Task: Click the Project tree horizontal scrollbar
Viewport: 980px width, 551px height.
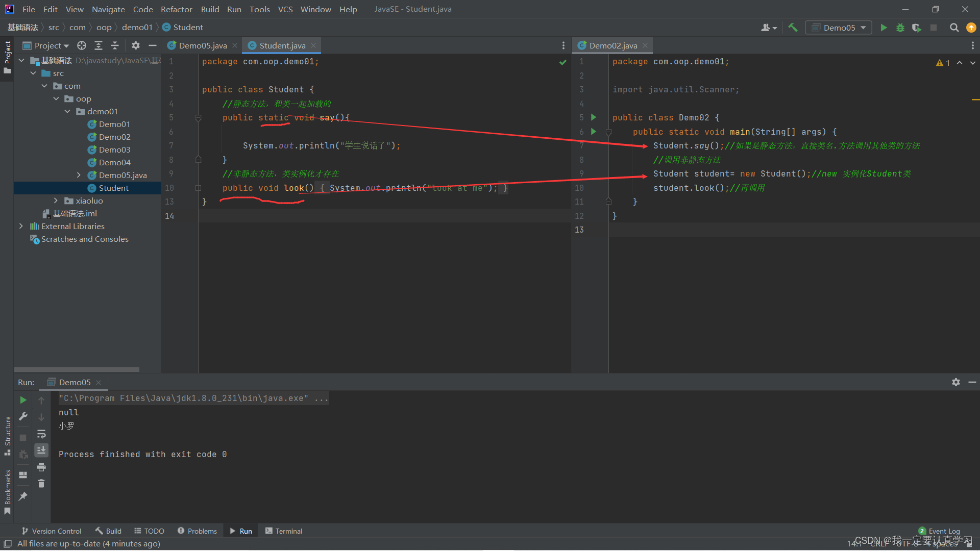Action: click(x=77, y=369)
